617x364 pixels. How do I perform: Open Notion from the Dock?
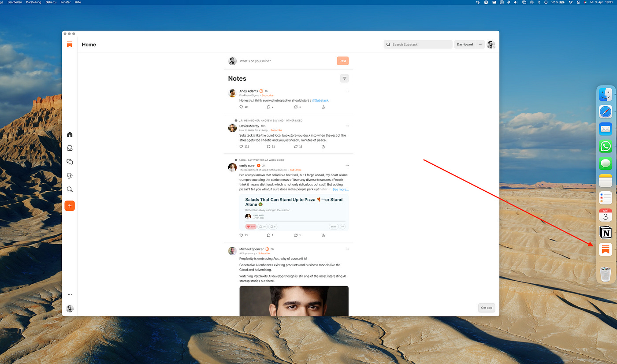click(606, 232)
